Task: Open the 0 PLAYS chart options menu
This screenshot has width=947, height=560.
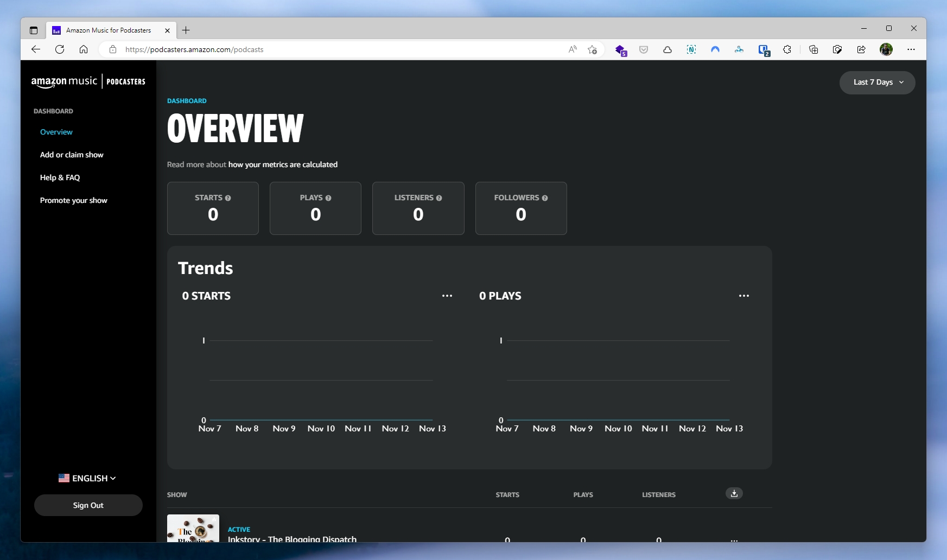Action: 744,296
